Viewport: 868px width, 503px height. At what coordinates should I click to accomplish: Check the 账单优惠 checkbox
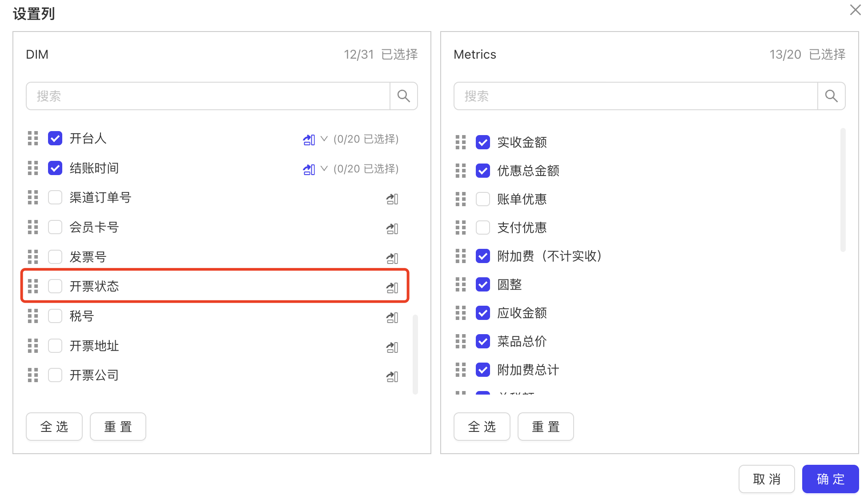[x=483, y=199]
